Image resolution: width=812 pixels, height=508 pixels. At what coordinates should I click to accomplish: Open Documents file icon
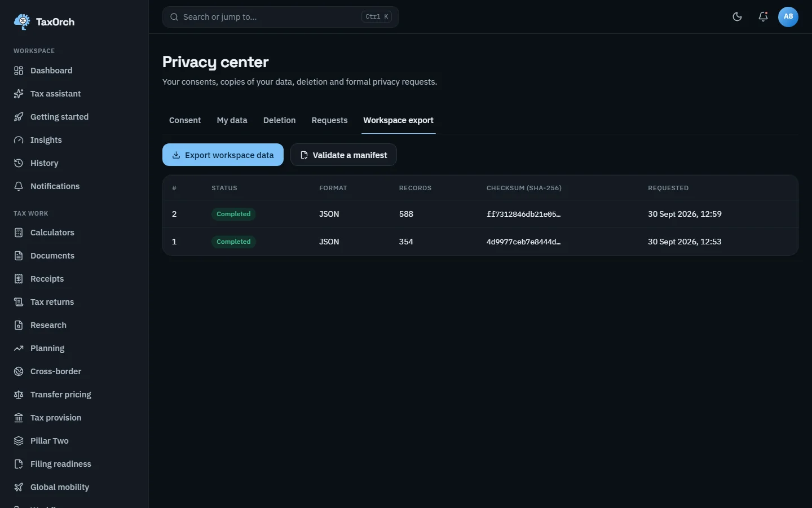coord(19,256)
